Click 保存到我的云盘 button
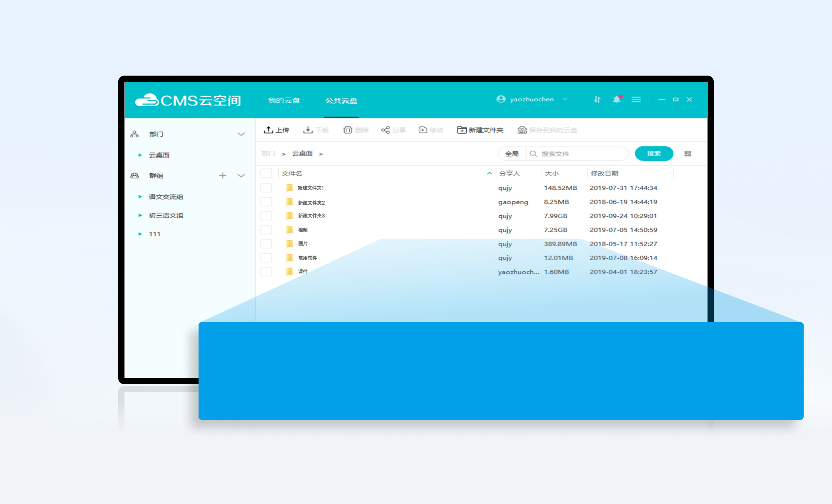The height and width of the screenshot is (504, 832). tap(547, 130)
